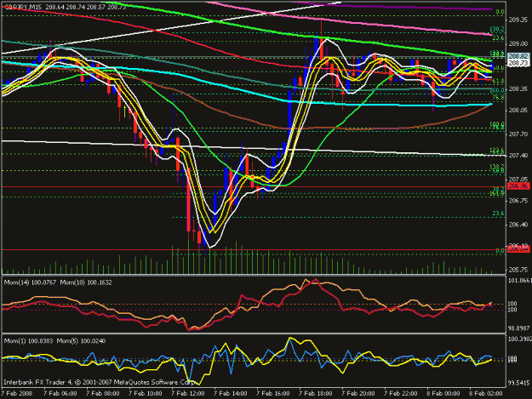Click the 7 Feb 06:00 time label

pos(60,393)
